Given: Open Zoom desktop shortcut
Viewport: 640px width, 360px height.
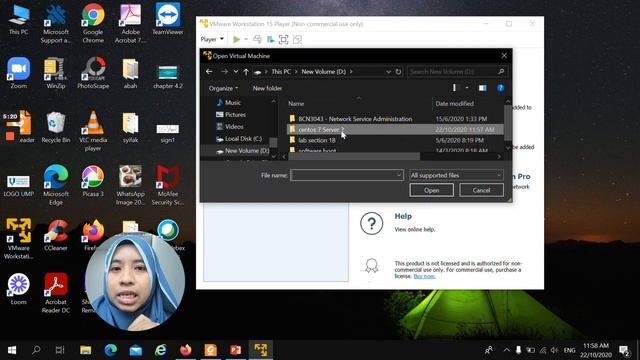Looking at the screenshot, I should coord(18,73).
